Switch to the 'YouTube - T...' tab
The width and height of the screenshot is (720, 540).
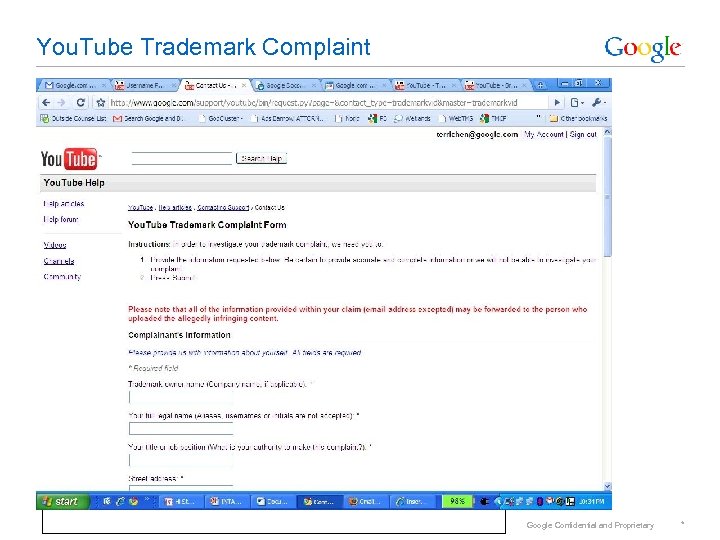click(424, 85)
